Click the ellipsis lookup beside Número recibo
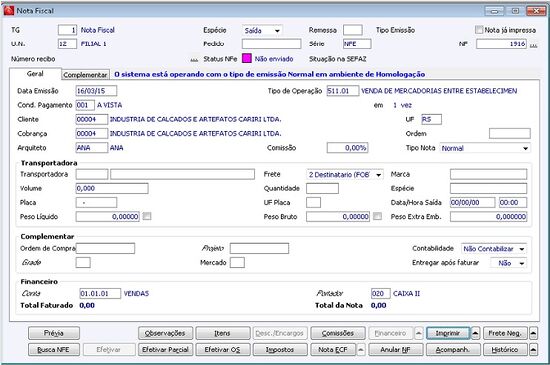 pyautogui.click(x=194, y=59)
